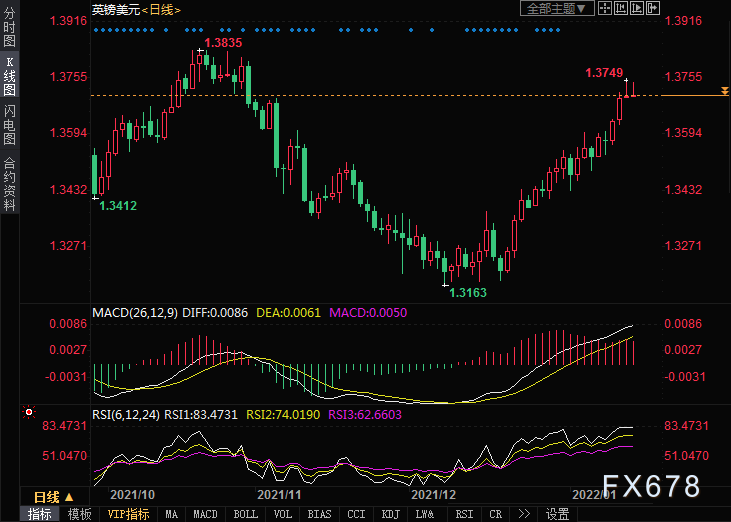Click the playback replay icon in top toolbar
Image resolution: width=731 pixels, height=522 pixels.
(x=637, y=9)
